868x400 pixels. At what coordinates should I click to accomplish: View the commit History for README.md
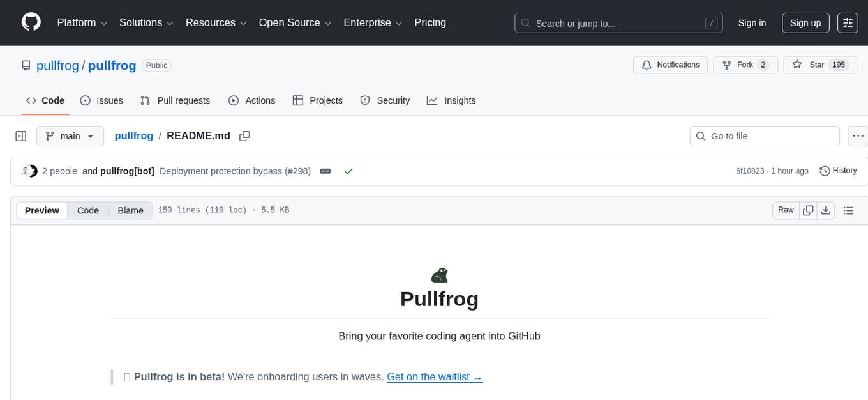coord(838,171)
